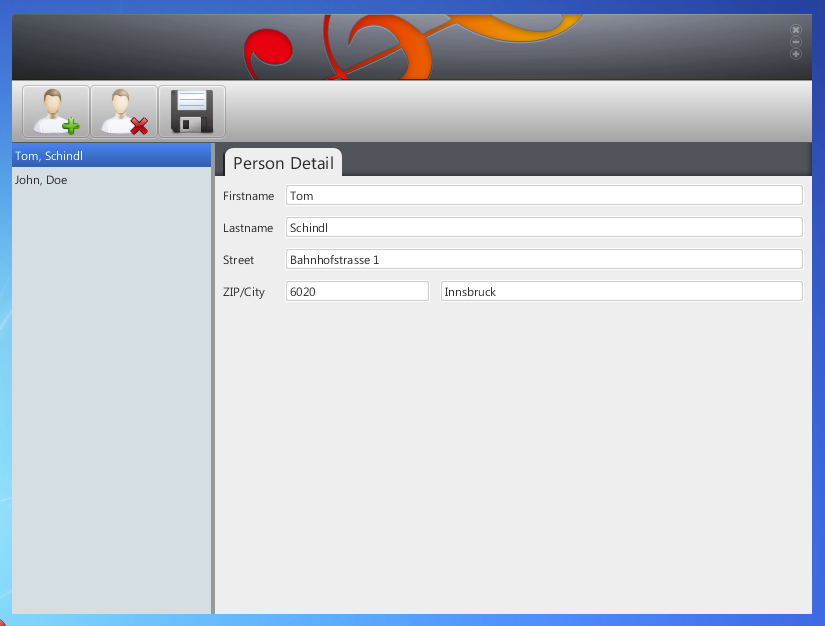Select John, Doe in the person list
Viewport: 825px width, 626px height.
(110, 180)
